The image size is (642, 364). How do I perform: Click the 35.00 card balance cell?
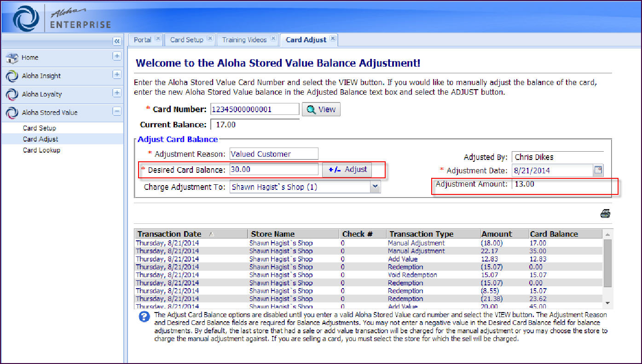coord(538,251)
